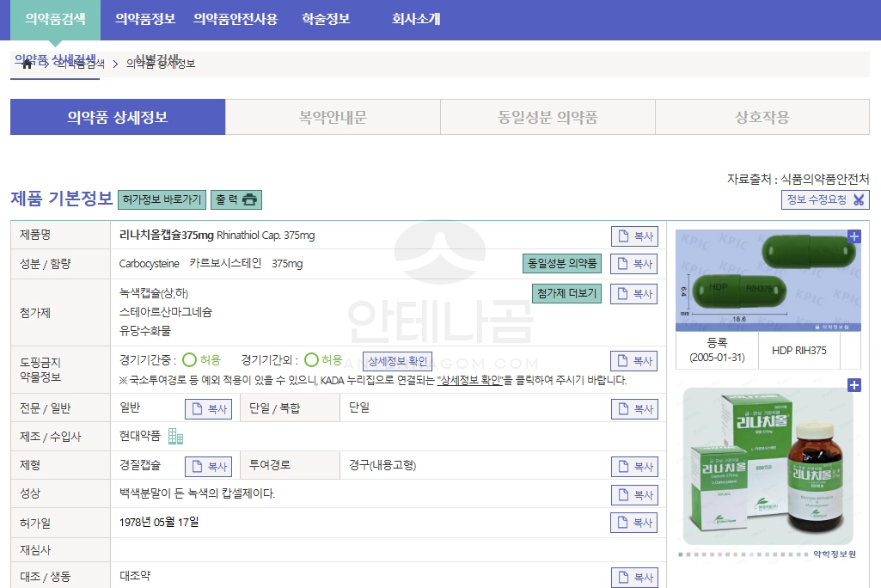
Task: Click 허가정보 바로가기 button
Action: pyautogui.click(x=162, y=199)
